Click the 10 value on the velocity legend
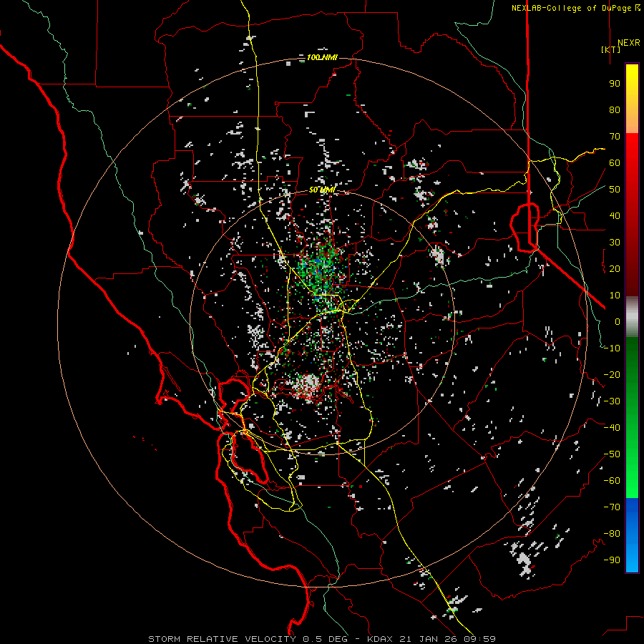Image resolution: width=644 pixels, height=644 pixels. pos(615,296)
